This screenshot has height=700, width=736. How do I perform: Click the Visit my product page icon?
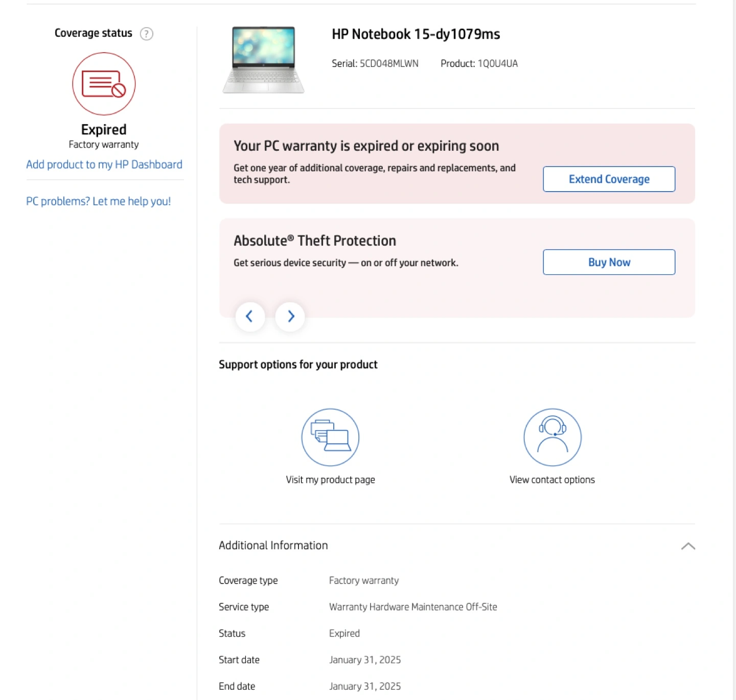[x=330, y=437]
